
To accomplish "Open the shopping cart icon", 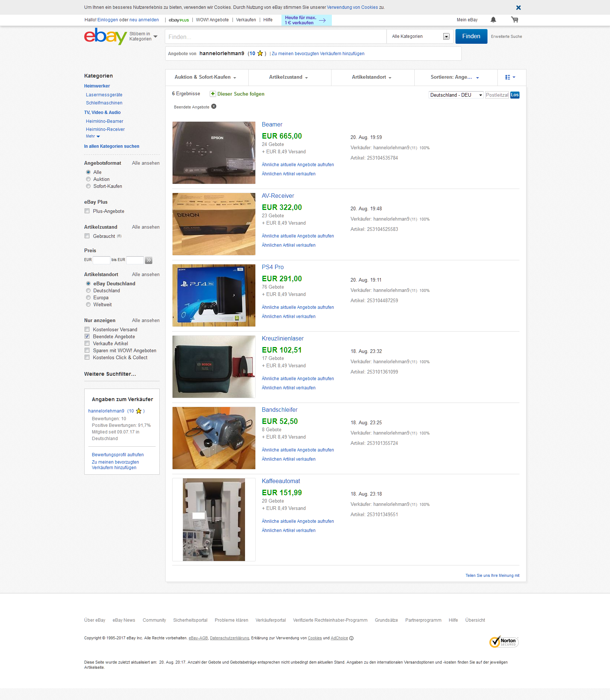I will point(515,20).
